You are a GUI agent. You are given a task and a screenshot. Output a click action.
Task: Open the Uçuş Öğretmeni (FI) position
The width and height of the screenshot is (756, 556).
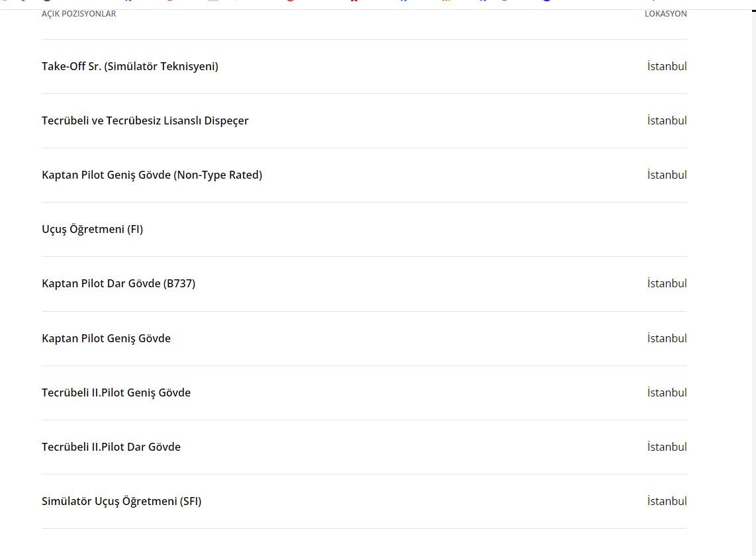tap(92, 229)
